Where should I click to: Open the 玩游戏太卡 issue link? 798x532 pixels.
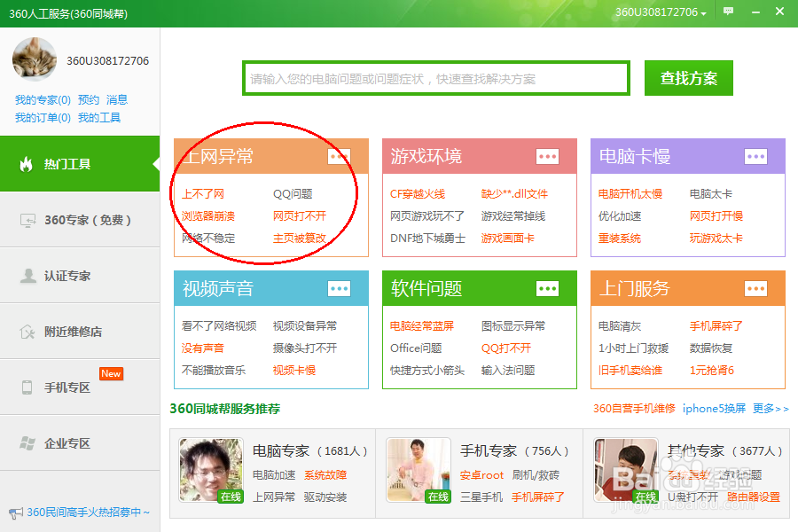pyautogui.click(x=716, y=239)
